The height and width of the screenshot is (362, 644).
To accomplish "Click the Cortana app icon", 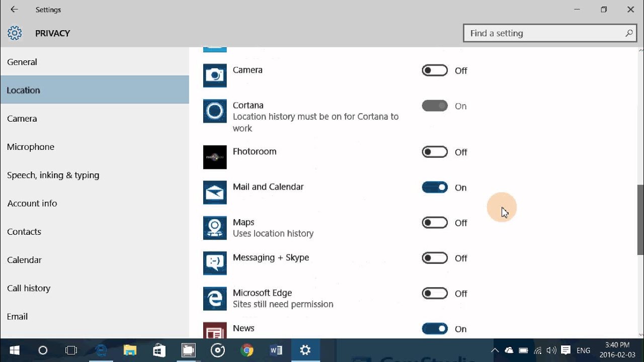I will pos(215,111).
